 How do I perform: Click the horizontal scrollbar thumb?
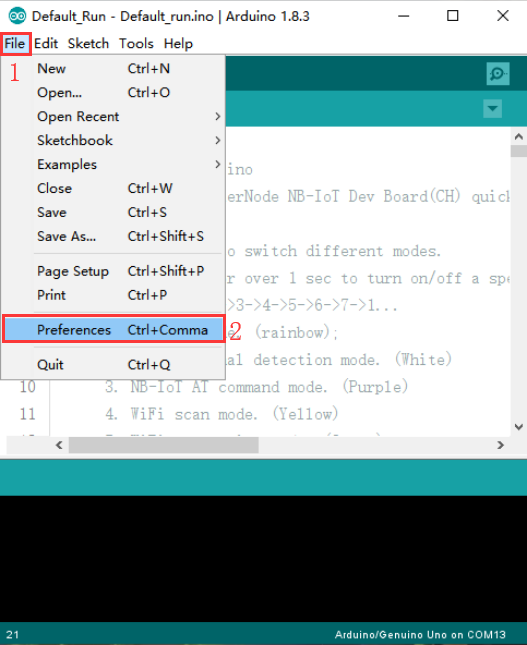(164, 445)
